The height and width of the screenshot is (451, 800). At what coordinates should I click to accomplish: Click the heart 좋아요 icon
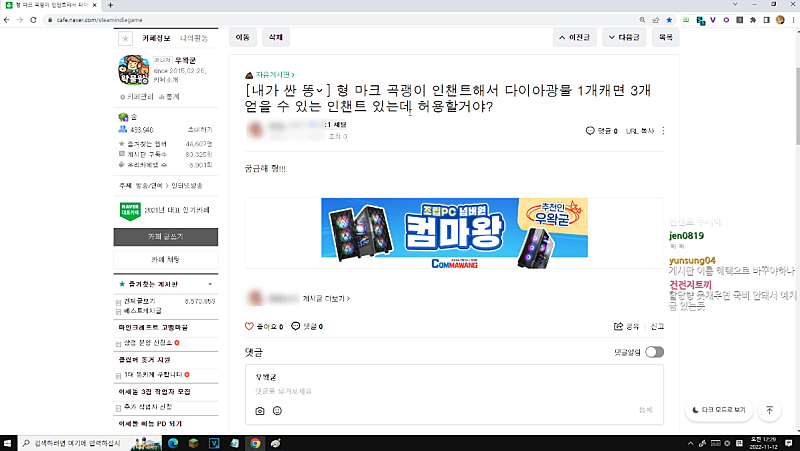tap(249, 326)
